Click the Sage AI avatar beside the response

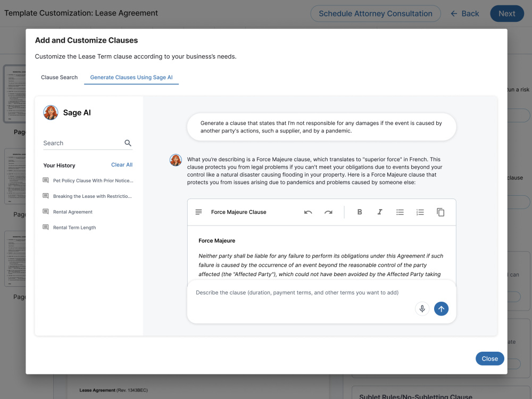coord(176,160)
